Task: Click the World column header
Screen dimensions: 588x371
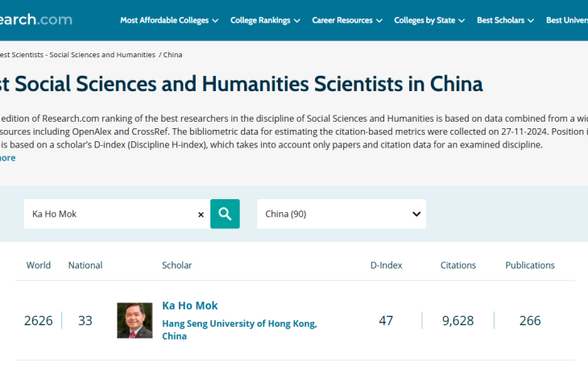Action: coord(38,265)
